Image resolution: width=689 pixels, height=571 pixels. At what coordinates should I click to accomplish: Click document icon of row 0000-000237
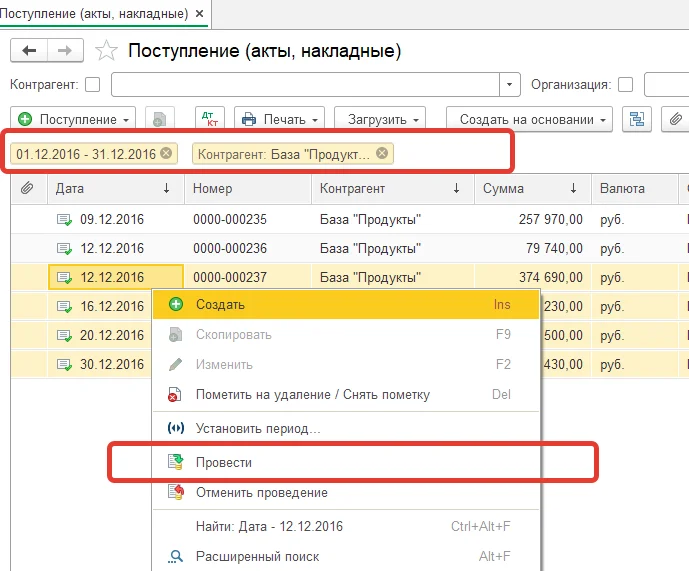pyautogui.click(x=65, y=277)
